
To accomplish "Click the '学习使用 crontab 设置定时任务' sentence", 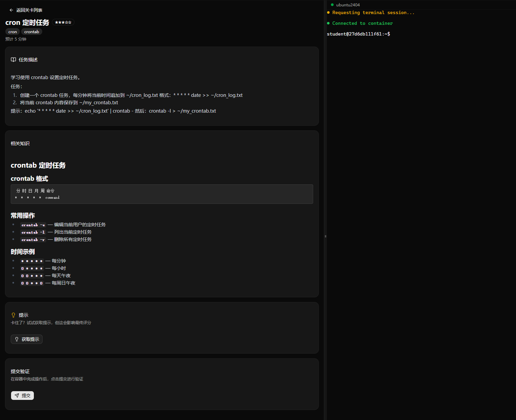I will 46,77.
